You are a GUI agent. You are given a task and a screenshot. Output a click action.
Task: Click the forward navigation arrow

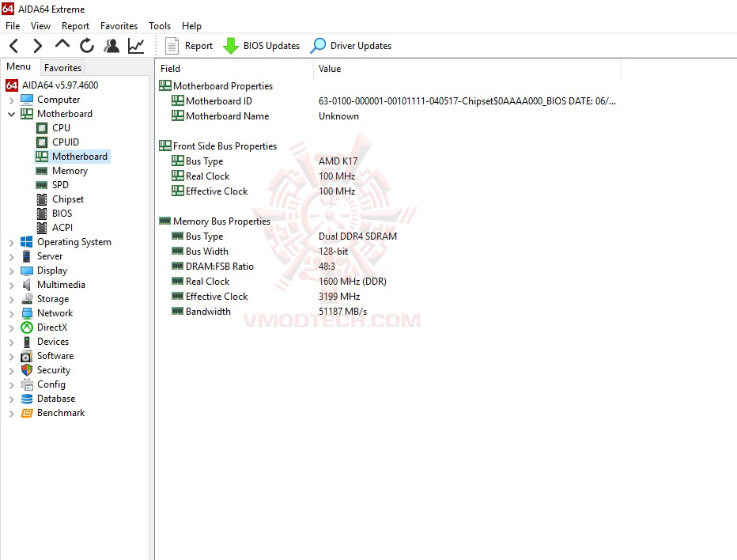pyautogui.click(x=36, y=45)
